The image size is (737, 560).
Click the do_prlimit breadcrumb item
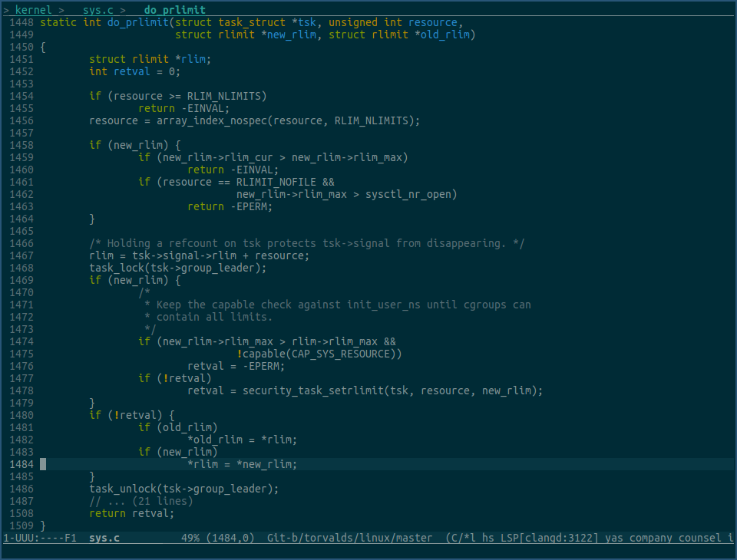point(174,10)
